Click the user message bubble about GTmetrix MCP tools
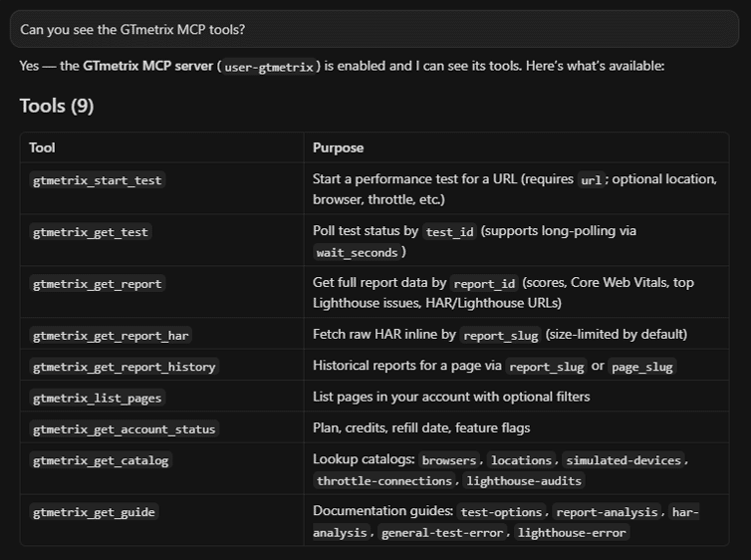Image resolution: width=751 pixels, height=560 pixels. pos(375,29)
